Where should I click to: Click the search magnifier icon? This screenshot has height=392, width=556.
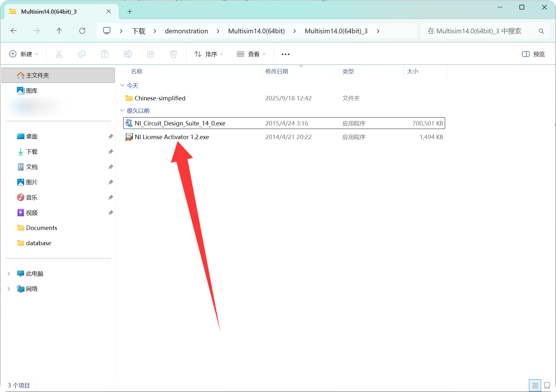541,31
